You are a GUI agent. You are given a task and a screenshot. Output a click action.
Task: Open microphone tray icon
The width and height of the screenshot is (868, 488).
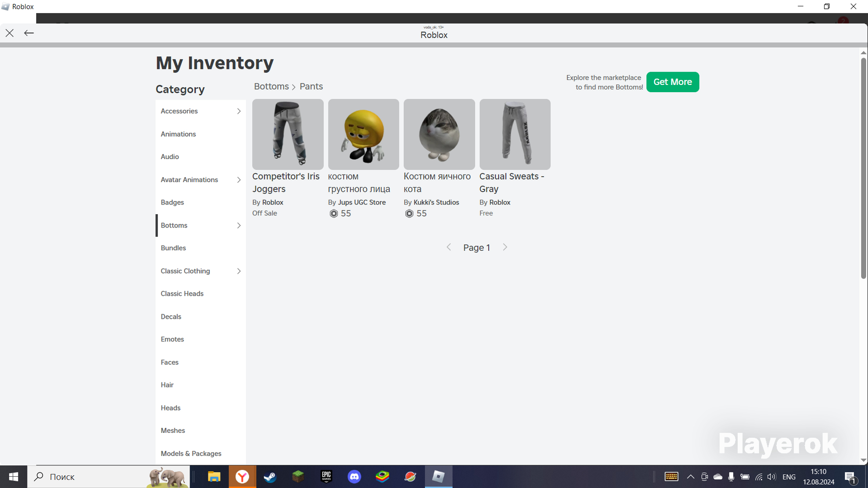[731, 477]
